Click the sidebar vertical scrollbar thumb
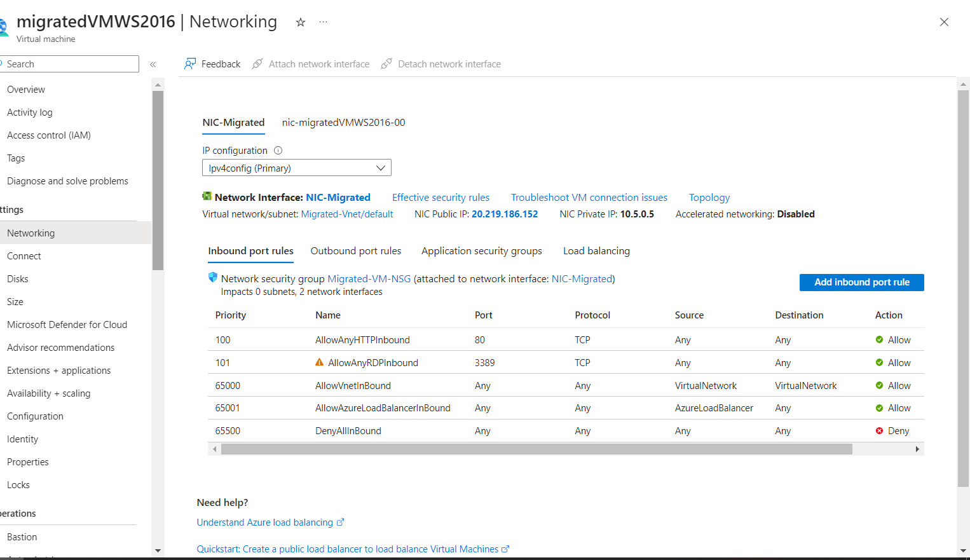The image size is (970, 560). coord(158,181)
